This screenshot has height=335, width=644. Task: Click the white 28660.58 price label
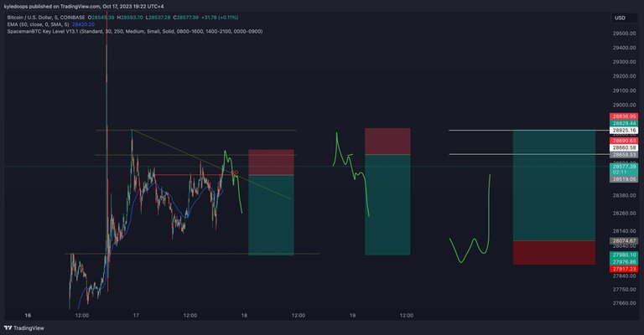pyautogui.click(x=624, y=147)
